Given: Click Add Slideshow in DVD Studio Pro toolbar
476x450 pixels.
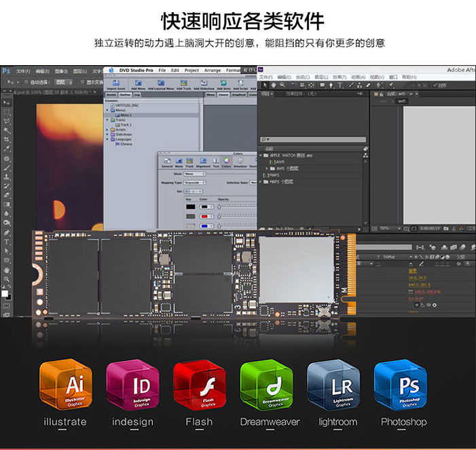Looking at the screenshot, I should (204, 85).
